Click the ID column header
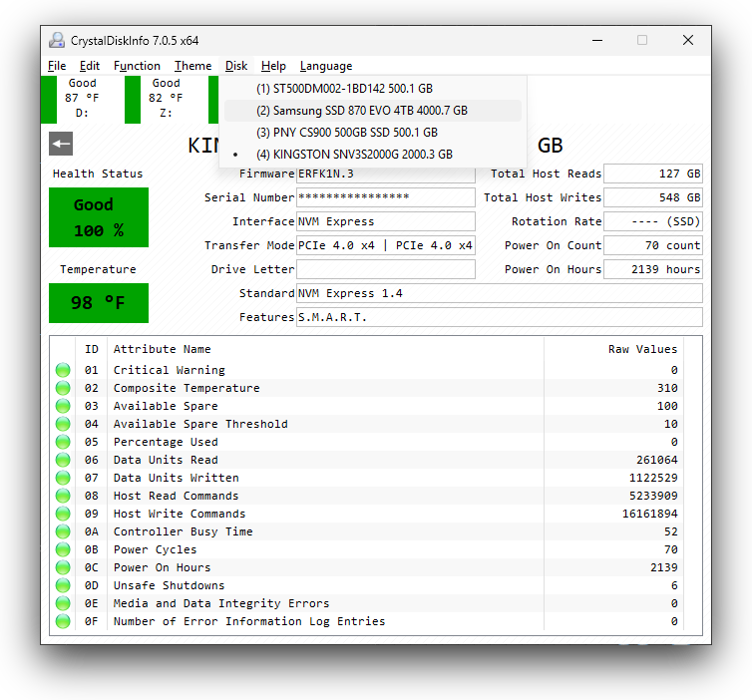 pos(92,349)
